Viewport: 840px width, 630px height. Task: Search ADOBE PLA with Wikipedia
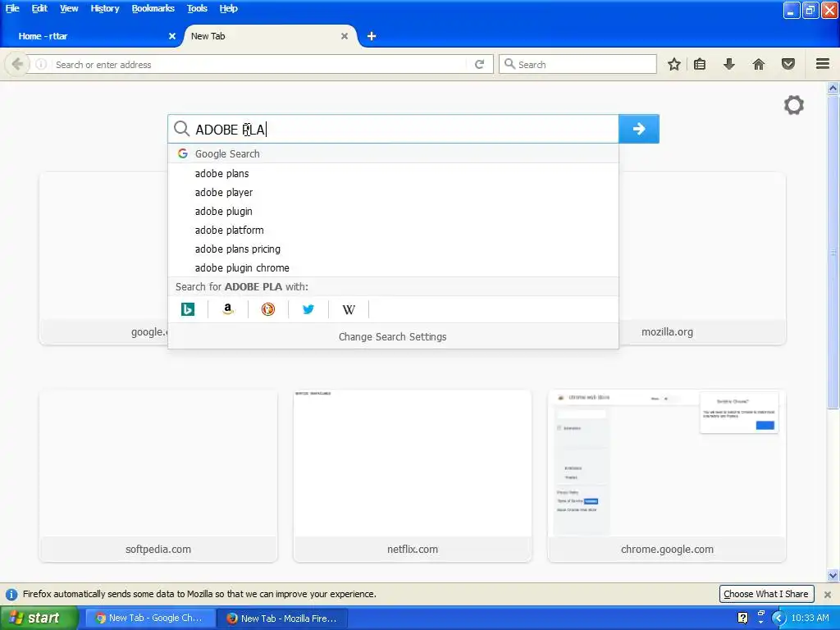[349, 309]
